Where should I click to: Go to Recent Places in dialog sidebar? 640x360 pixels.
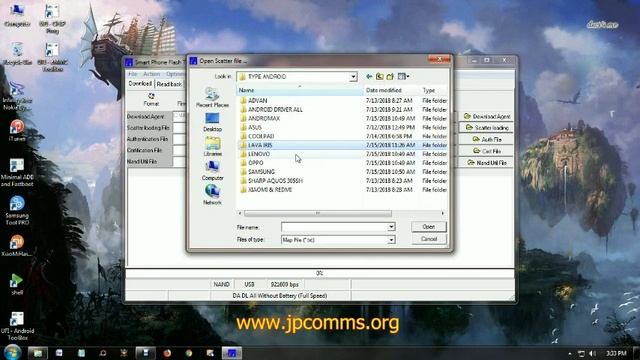212,98
